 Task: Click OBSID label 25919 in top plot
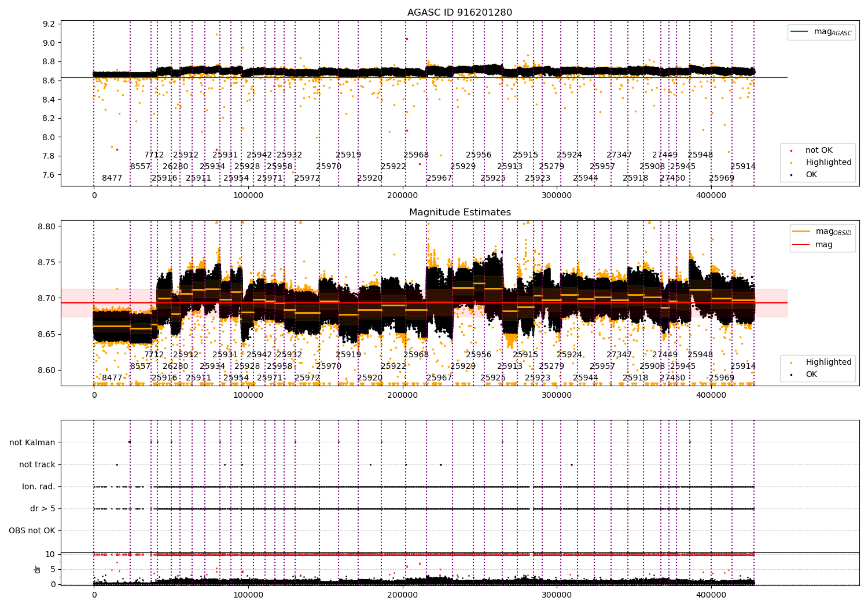point(348,155)
